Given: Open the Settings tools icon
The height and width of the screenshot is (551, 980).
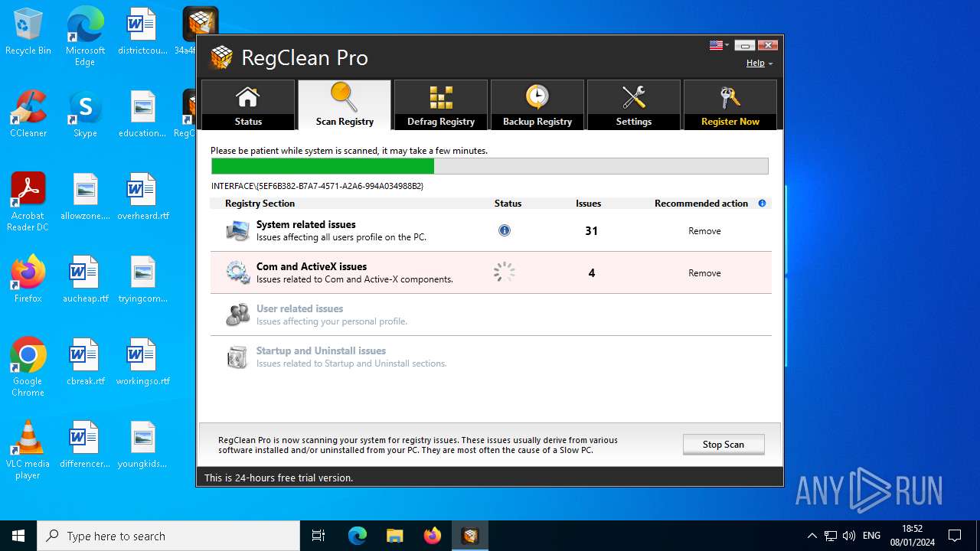Looking at the screenshot, I should pyautogui.click(x=634, y=97).
